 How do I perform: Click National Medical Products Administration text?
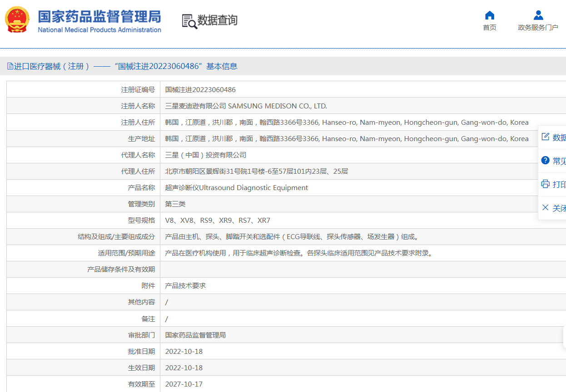pyautogui.click(x=99, y=30)
